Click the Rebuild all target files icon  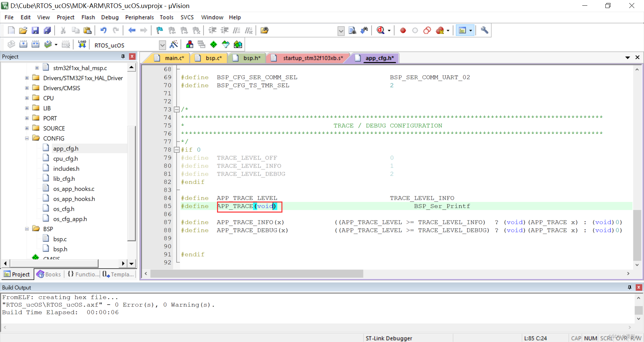(35, 44)
